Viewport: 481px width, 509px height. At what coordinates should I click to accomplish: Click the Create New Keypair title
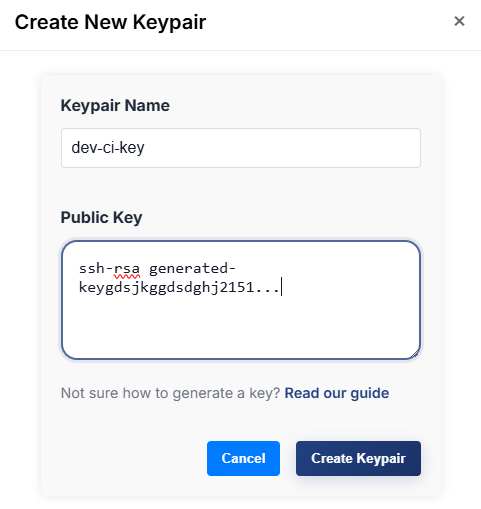tap(110, 23)
